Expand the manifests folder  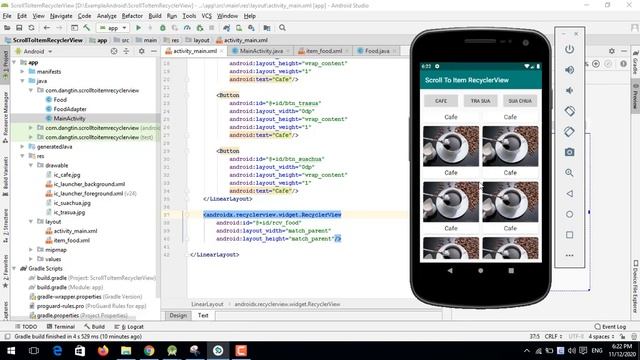tap(22, 71)
